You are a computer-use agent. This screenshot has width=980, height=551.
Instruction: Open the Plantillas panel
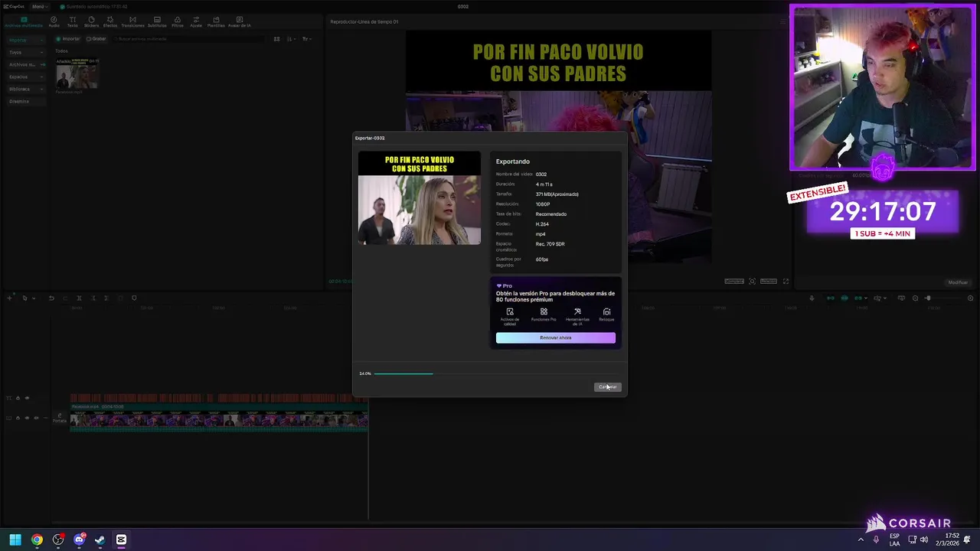point(216,21)
